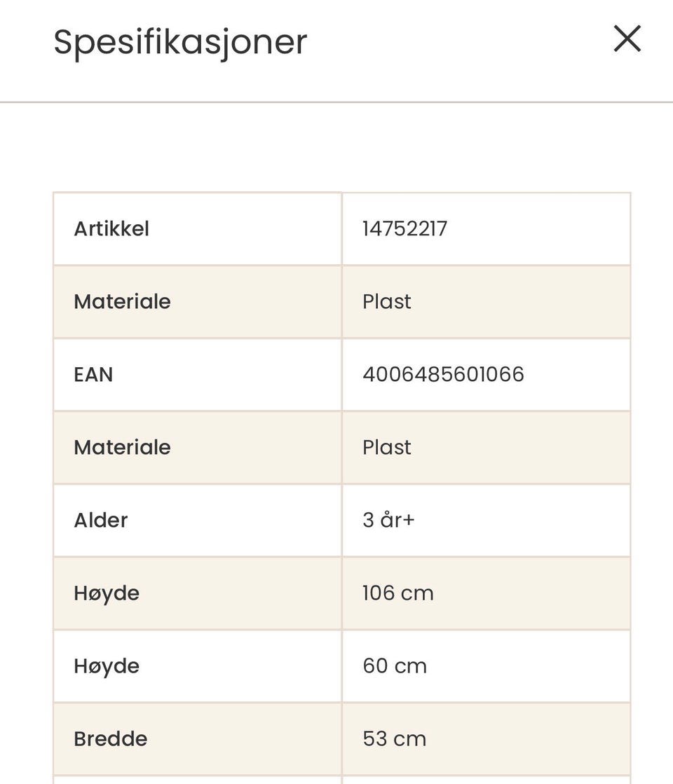Click the partially visible row below Bredde
The width and height of the screenshot is (673, 784).
tap(341, 779)
